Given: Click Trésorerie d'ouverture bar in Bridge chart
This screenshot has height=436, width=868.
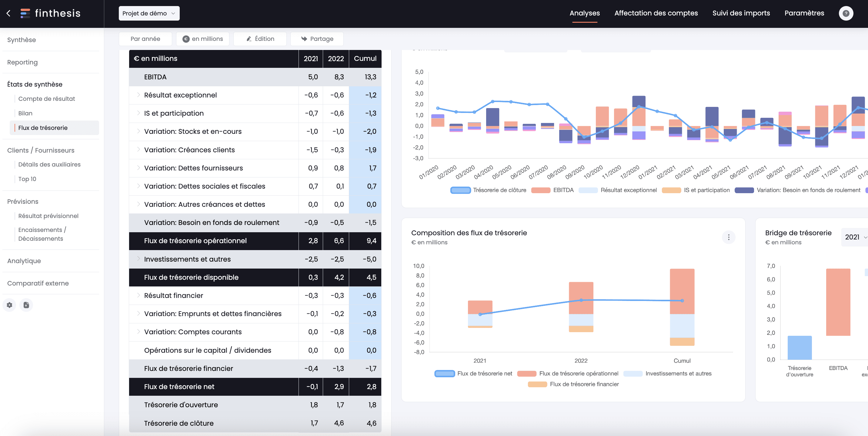Looking at the screenshot, I should pyautogui.click(x=799, y=348).
